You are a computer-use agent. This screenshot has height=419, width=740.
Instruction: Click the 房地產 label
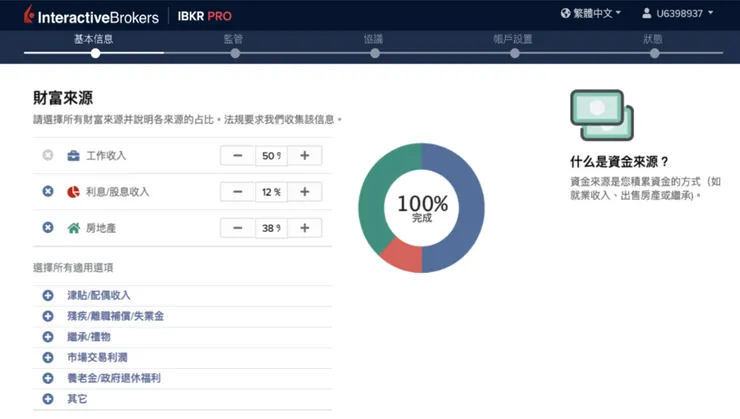pos(101,228)
